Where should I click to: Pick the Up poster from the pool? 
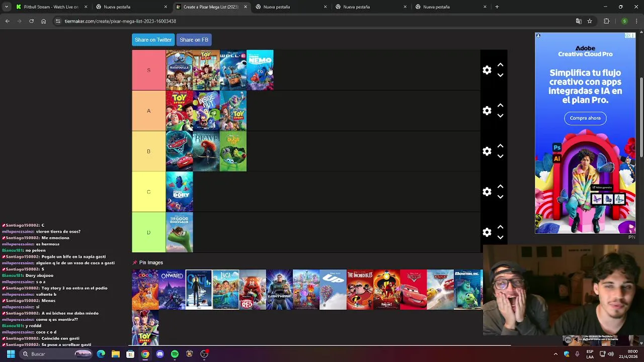[333, 290]
